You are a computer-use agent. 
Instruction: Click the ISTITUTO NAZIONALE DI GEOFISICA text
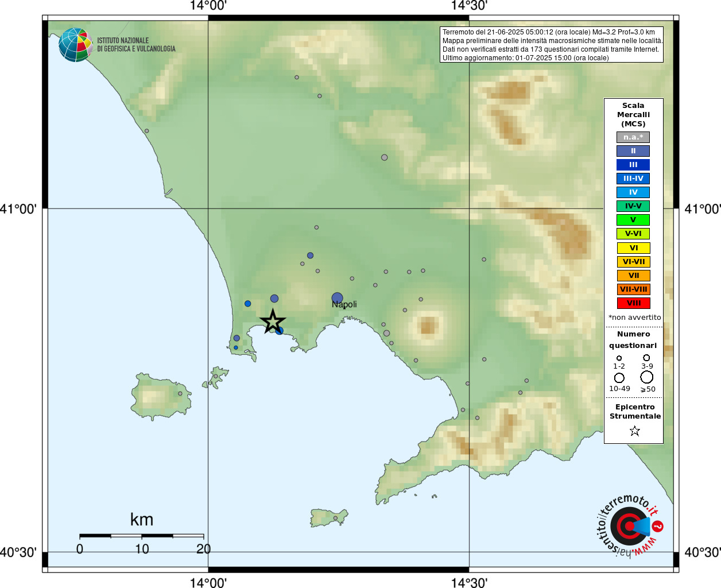tap(136, 45)
